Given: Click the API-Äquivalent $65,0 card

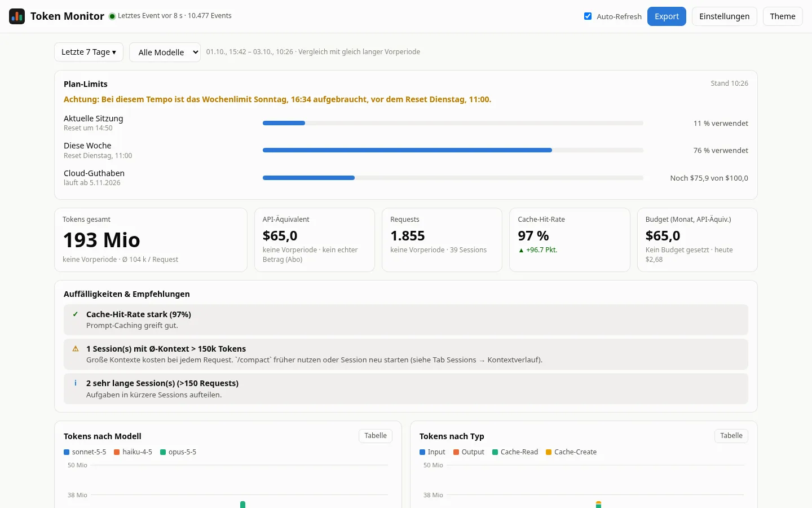Looking at the screenshot, I should pos(315,240).
